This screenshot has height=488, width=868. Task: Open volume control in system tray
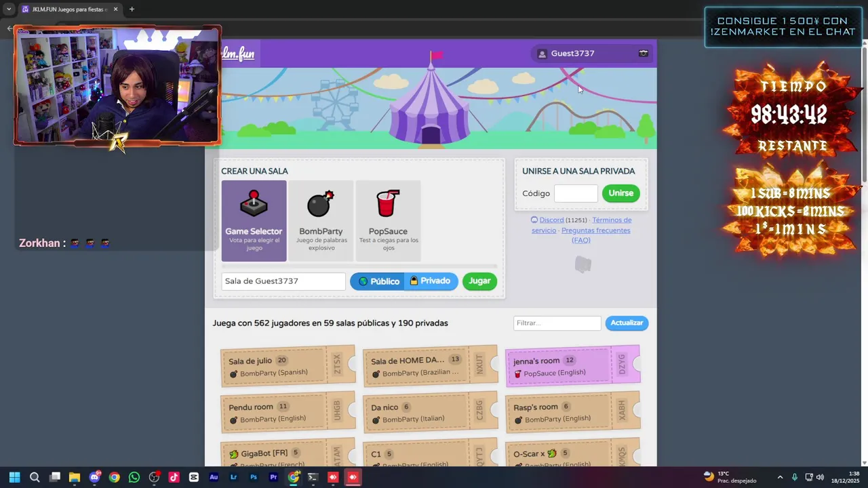pos(820,477)
